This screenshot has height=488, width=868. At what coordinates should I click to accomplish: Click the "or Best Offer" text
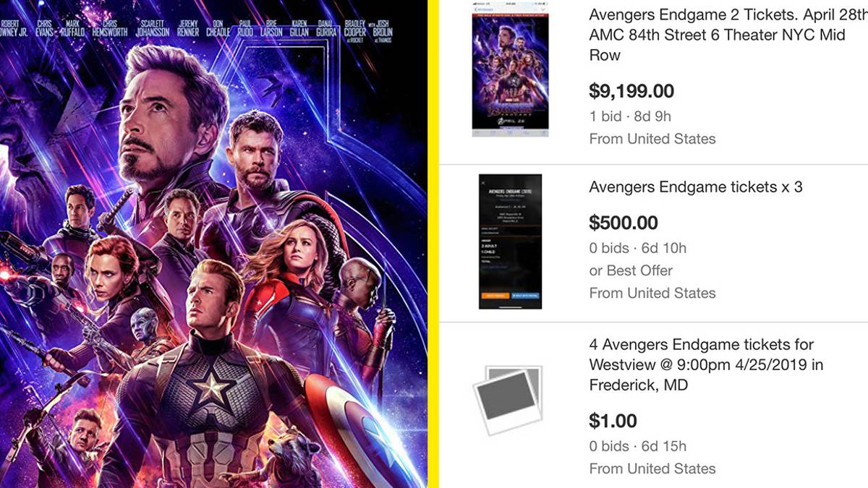[631, 270]
